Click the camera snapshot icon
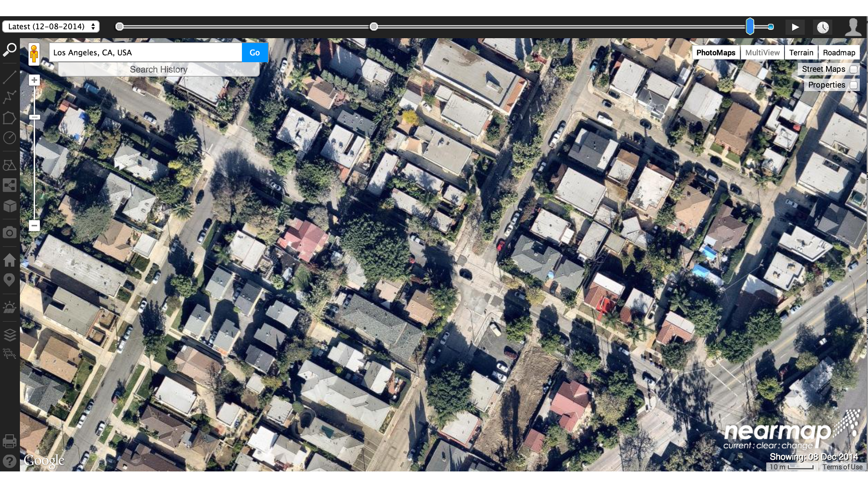Image resolution: width=868 pixels, height=488 pixels. (x=9, y=232)
